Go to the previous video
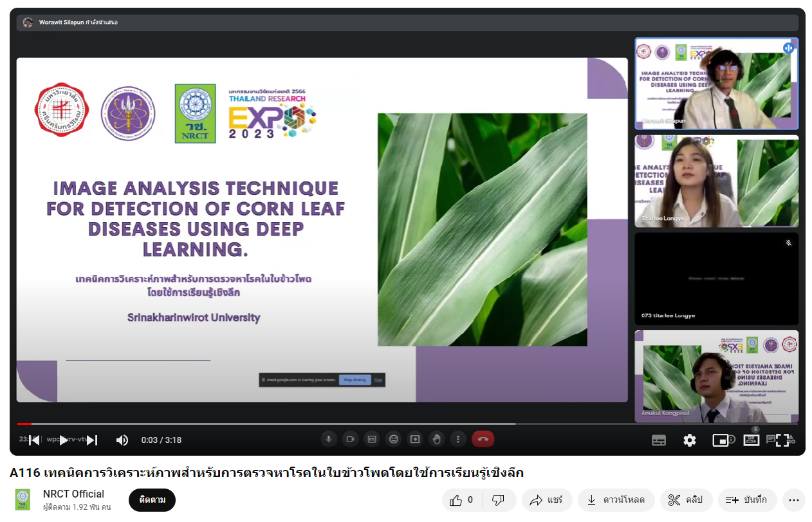Screen dimensions: 812x522 (x=34, y=440)
